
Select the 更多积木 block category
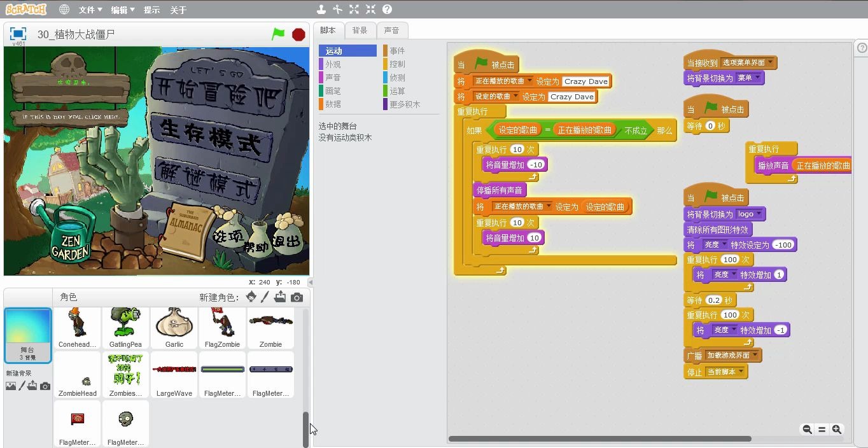(x=411, y=104)
